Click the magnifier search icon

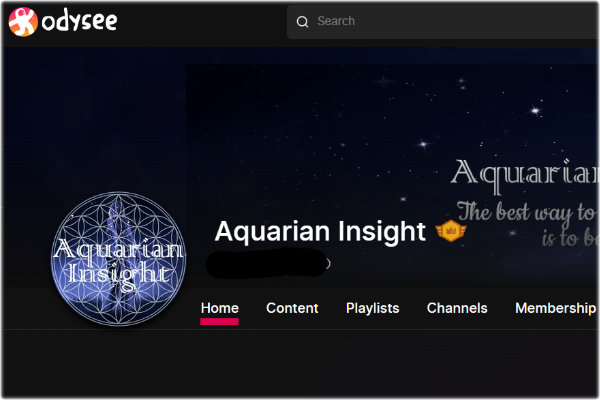pyautogui.click(x=302, y=22)
